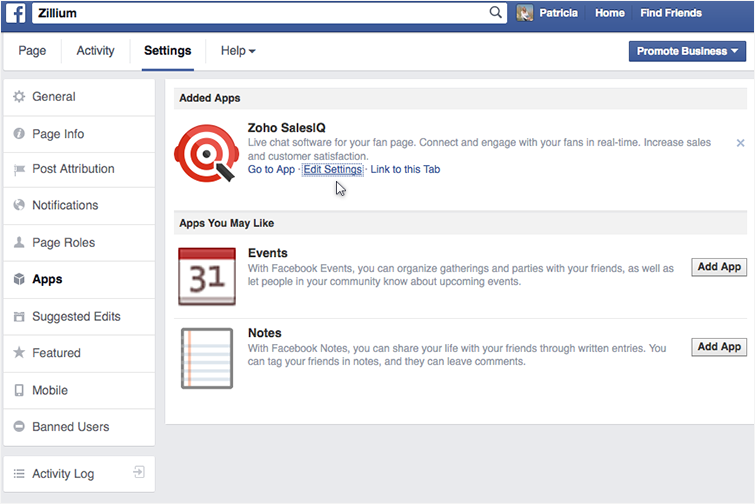
Task: Click the Activity Log exit arrow icon
Action: (x=139, y=472)
